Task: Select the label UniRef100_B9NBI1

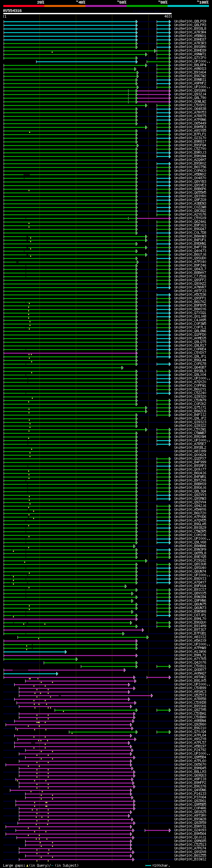Action: 190,80
